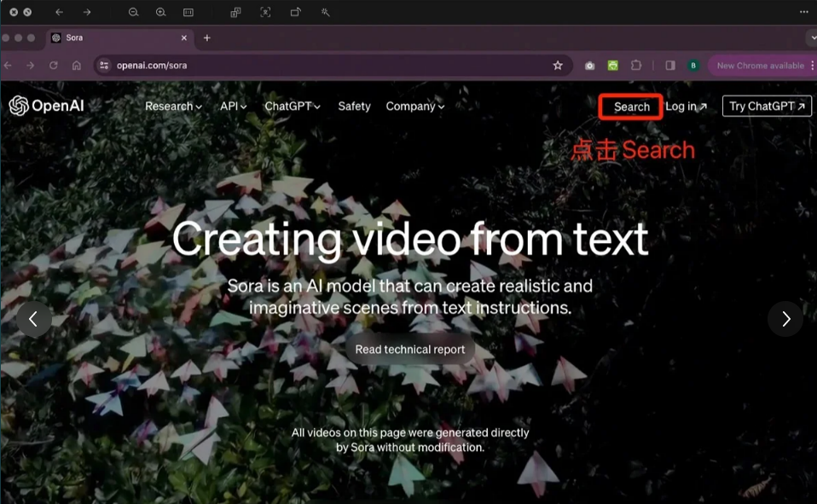Viewport: 817px width, 504px height.
Task: Close the Sora tab
Action: click(x=184, y=38)
